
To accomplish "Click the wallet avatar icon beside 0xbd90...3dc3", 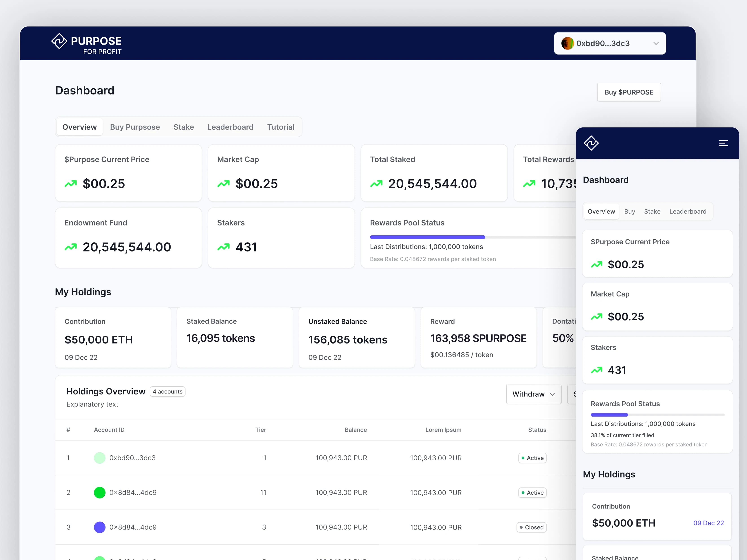I will tap(567, 44).
